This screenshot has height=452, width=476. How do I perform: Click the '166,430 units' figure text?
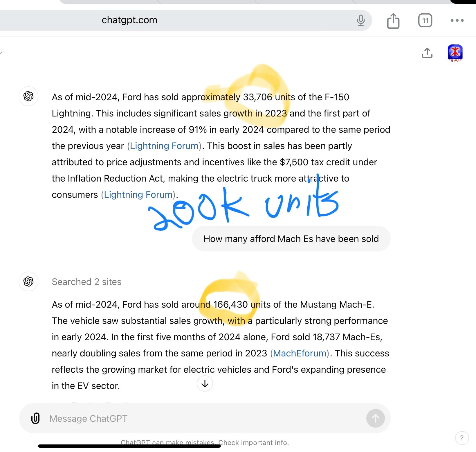pyautogui.click(x=242, y=304)
